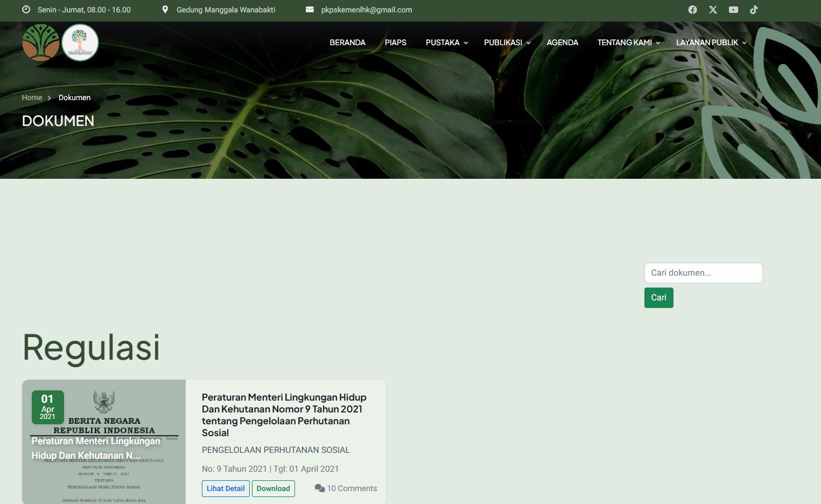Viewport: 821px width, 504px height.
Task: Click the envelope email icon
Action: tap(310, 10)
